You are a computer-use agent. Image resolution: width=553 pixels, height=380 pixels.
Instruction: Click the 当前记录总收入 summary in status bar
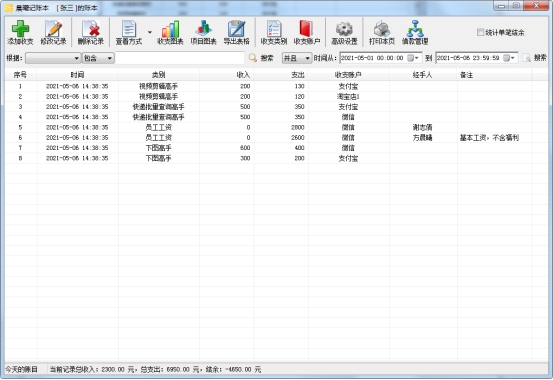[x=155, y=369]
